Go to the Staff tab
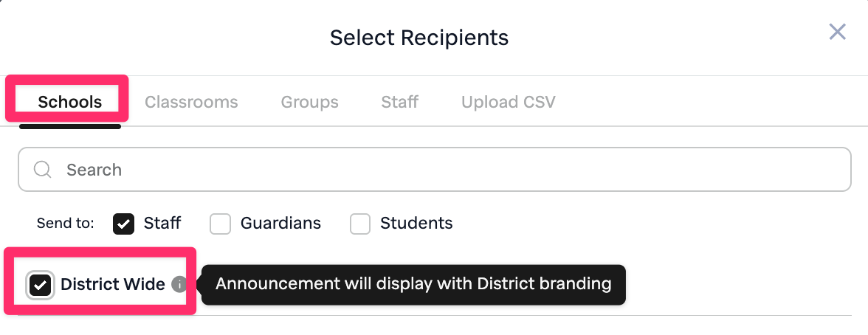This screenshot has height=335, width=868. tap(399, 102)
